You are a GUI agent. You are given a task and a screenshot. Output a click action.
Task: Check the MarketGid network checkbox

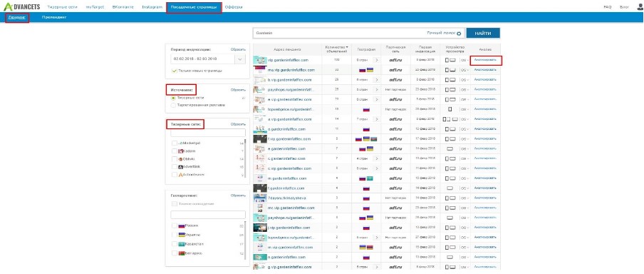(x=174, y=143)
